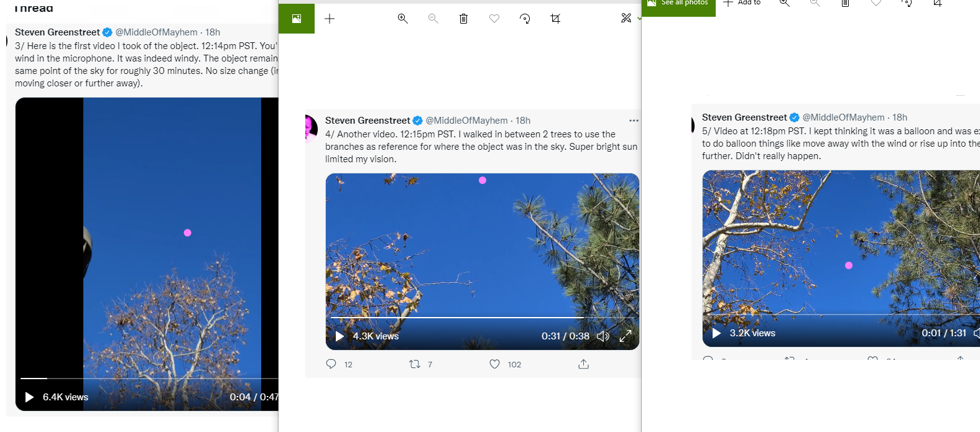Open reply comments icon showing 12 replies

331,364
